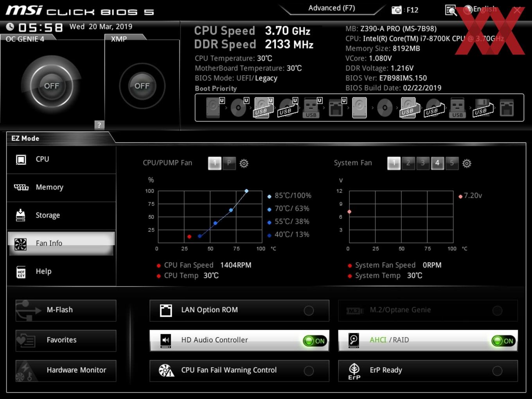Select the 63% point on CPU fan curve graph
Image resolution: width=532 pixels, height=399 pixels.
point(231,210)
